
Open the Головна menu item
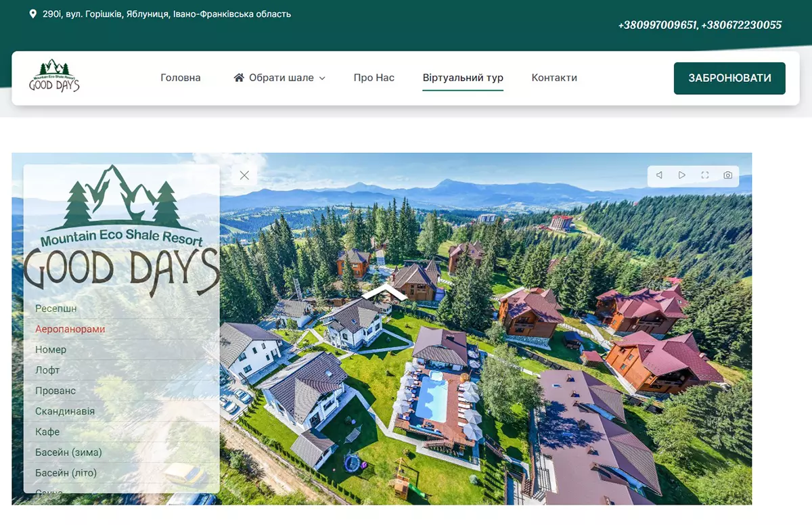pos(181,78)
